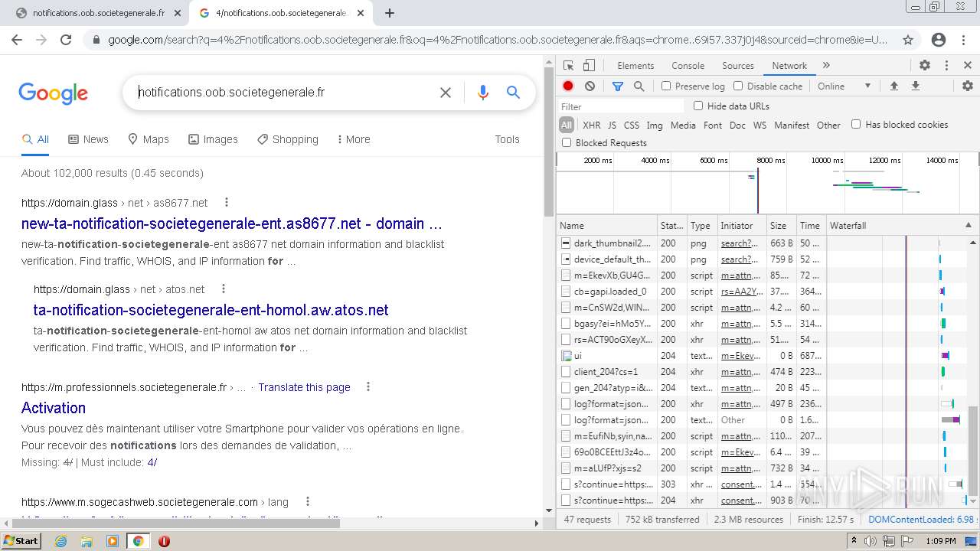
Task: Clear the Google search box text
Action: (445, 93)
